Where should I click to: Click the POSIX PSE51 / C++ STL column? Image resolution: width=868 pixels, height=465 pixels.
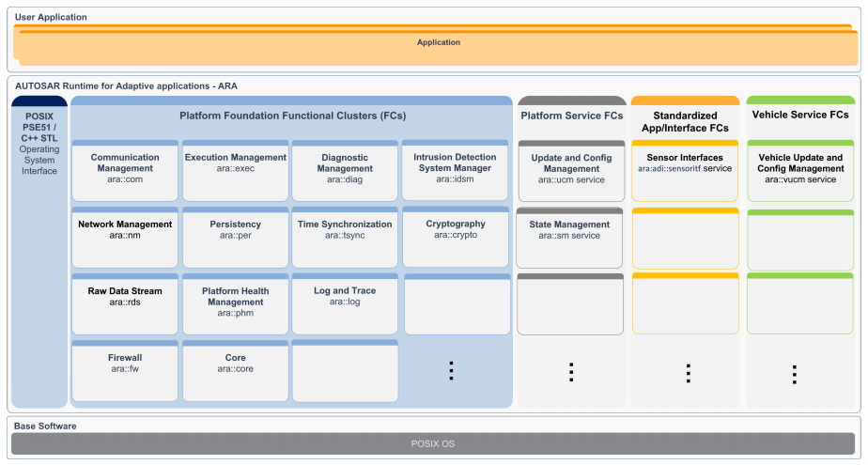pyautogui.click(x=39, y=252)
